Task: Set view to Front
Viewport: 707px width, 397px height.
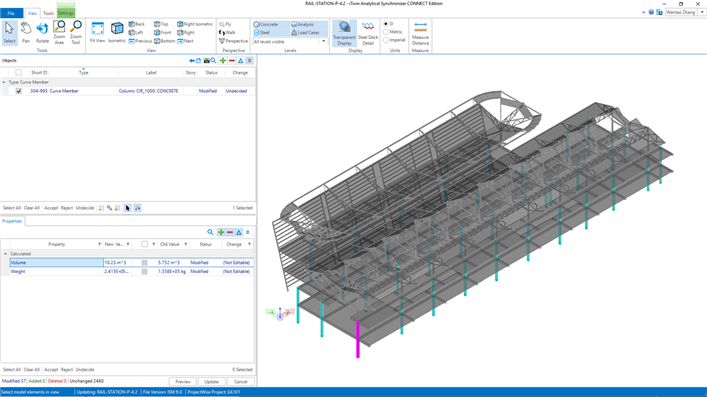Action: pos(162,32)
